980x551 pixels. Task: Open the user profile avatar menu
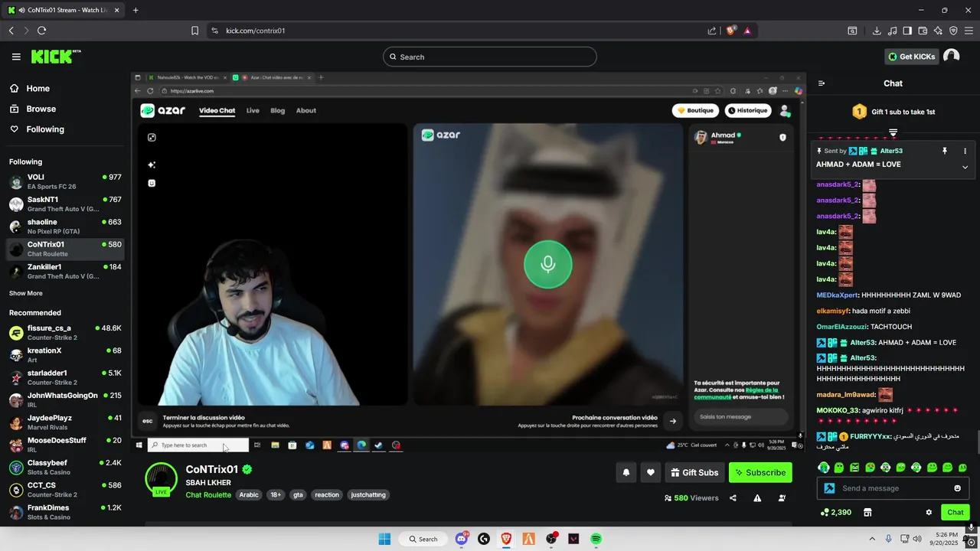951,57
